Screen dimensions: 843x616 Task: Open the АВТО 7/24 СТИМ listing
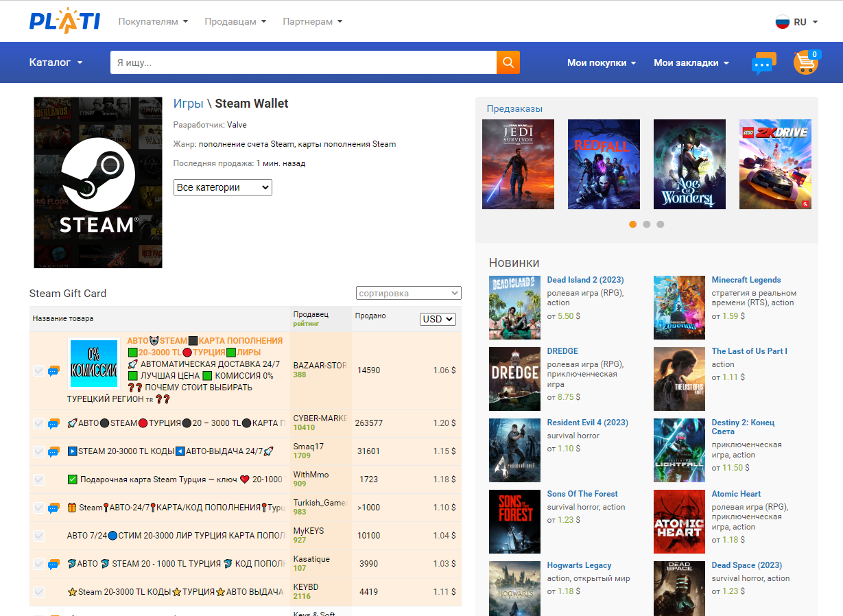click(x=176, y=536)
